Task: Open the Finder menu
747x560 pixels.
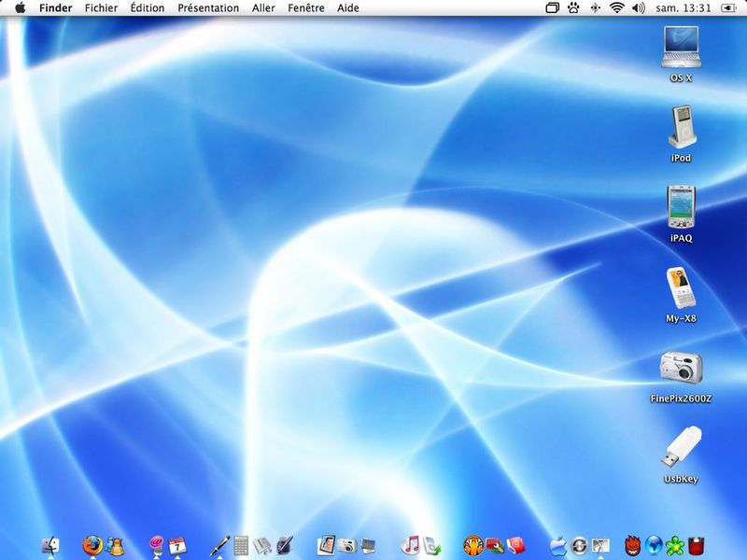Action: 56,8
